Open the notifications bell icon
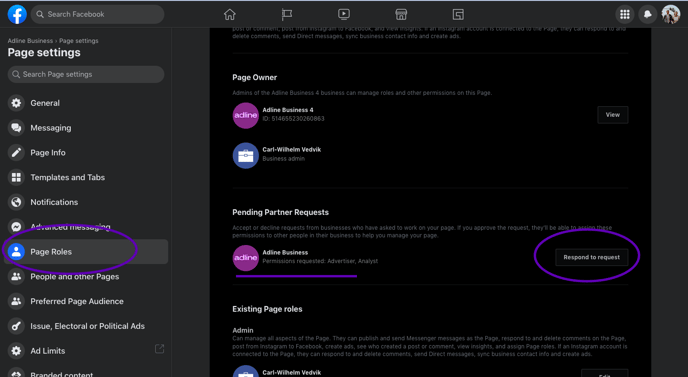 coord(648,14)
